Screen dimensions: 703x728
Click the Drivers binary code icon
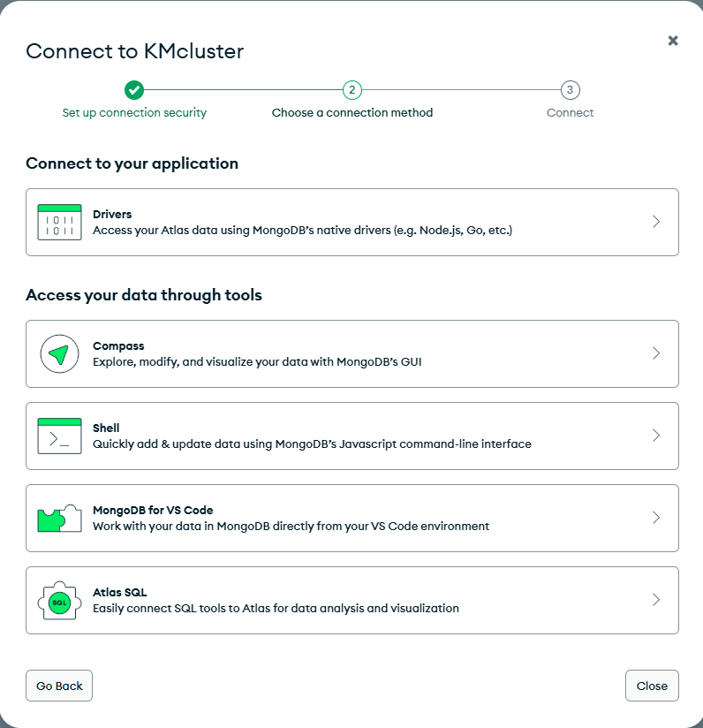tap(59, 222)
